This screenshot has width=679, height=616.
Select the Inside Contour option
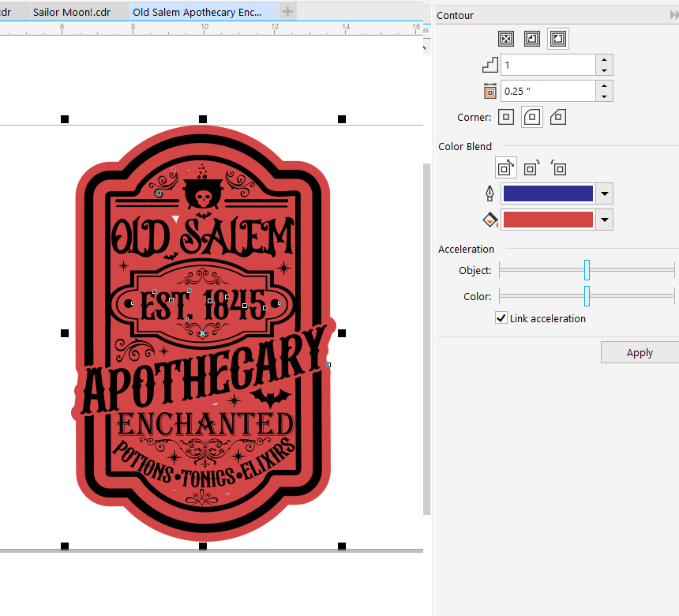(532, 38)
